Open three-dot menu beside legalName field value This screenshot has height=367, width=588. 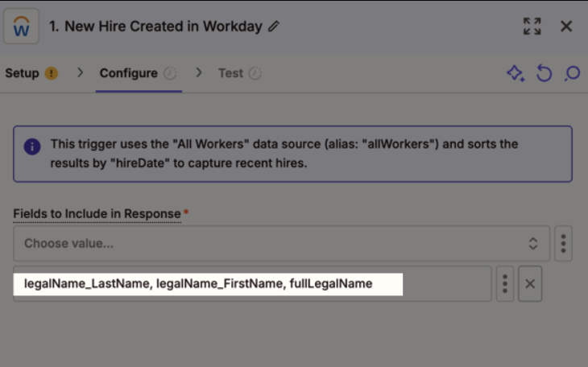click(504, 283)
